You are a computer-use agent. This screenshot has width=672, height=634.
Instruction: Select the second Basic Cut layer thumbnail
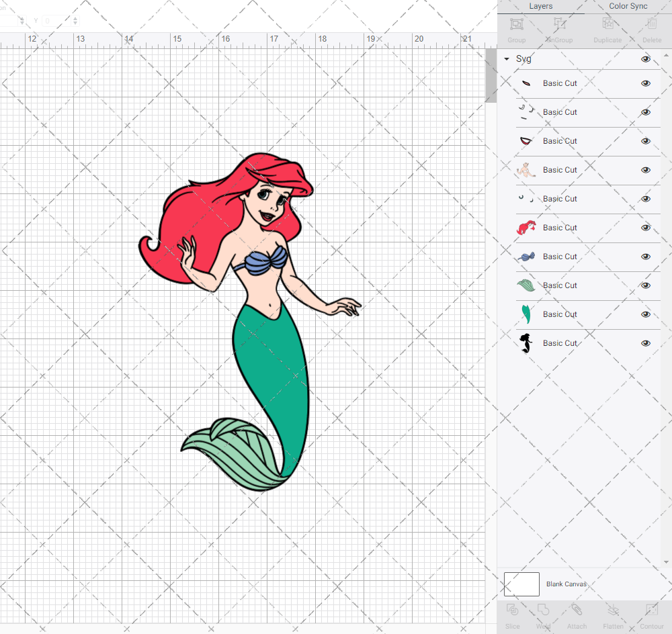pyautogui.click(x=526, y=112)
